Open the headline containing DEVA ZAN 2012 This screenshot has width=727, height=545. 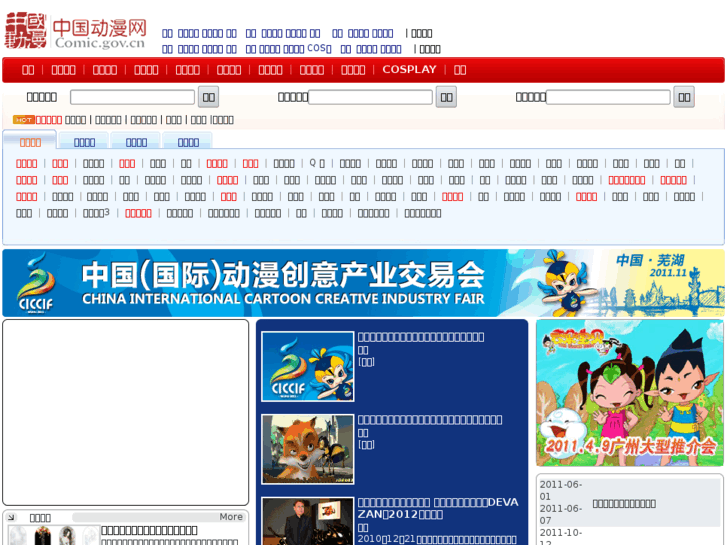click(x=438, y=508)
